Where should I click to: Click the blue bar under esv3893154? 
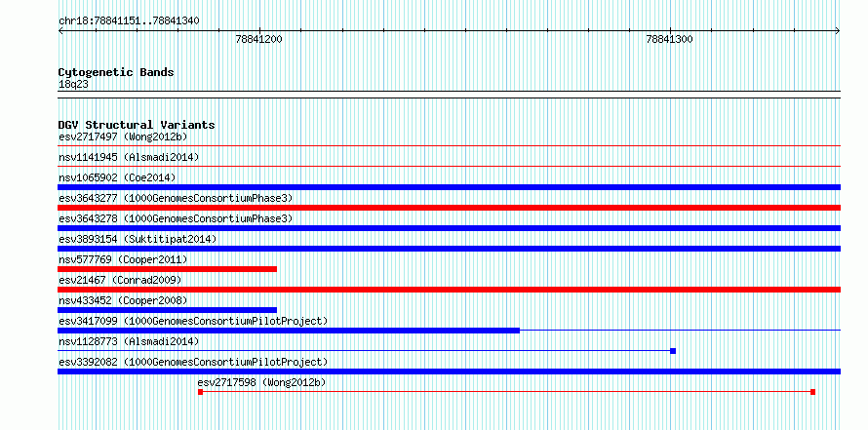coord(449,249)
